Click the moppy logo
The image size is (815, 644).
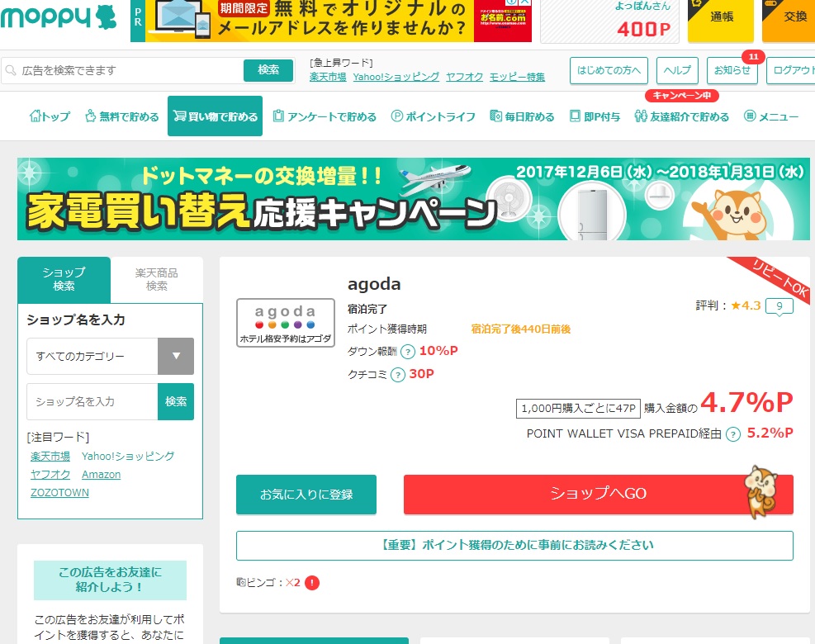pos(58,17)
